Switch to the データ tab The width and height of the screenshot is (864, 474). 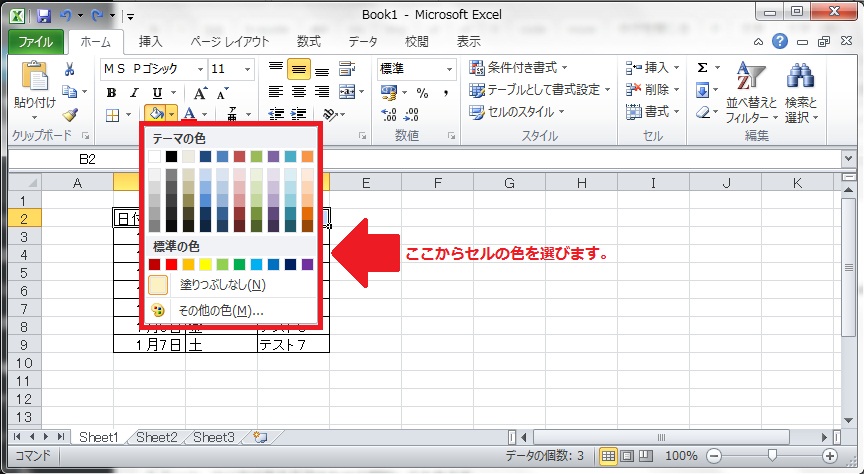pos(363,41)
